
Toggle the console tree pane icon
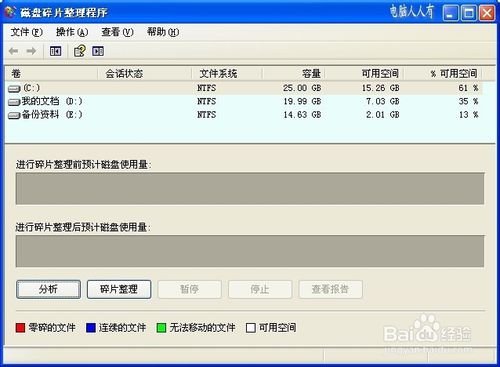[55, 51]
